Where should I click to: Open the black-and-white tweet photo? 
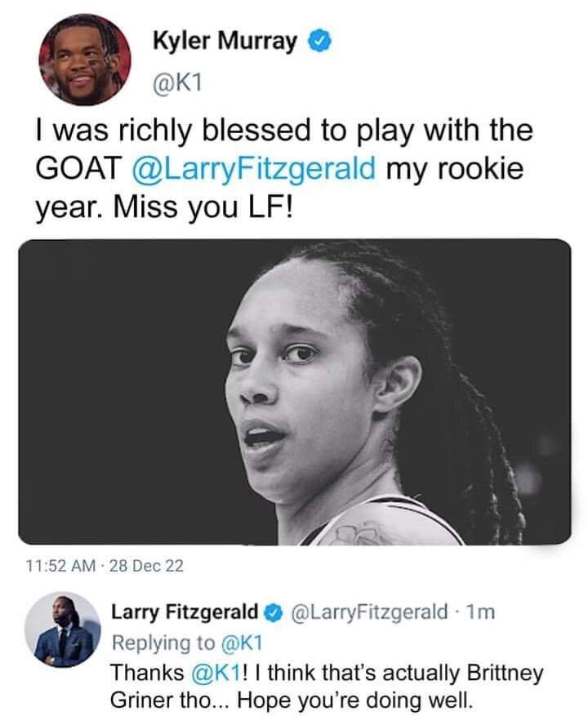coord(294,392)
